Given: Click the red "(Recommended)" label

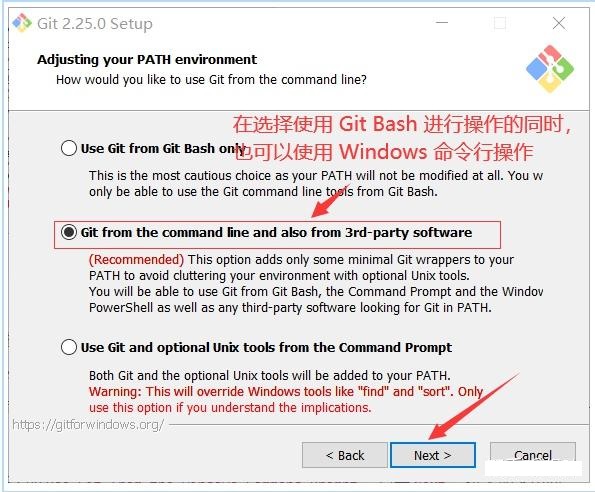Looking at the screenshot, I should 137,259.
